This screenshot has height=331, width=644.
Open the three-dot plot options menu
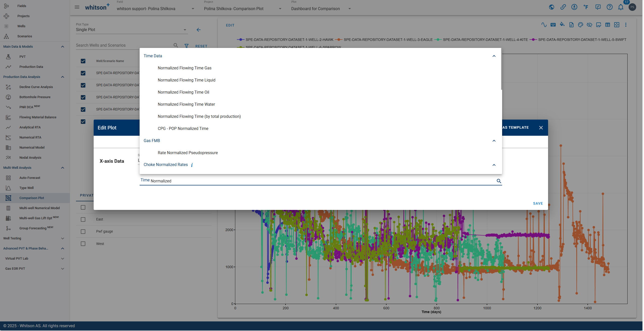pyautogui.click(x=626, y=25)
